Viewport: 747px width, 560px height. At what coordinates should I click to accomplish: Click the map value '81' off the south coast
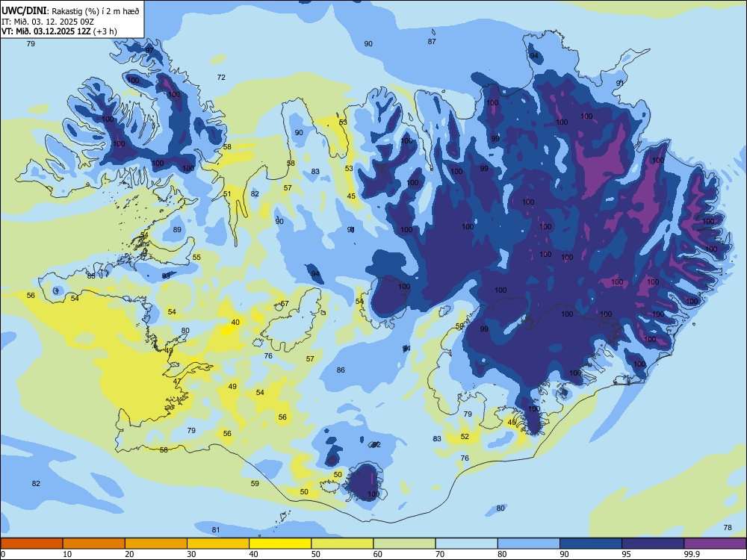(216, 530)
